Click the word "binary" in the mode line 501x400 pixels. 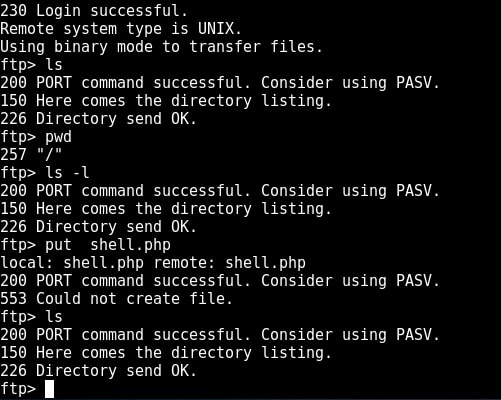[x=81, y=47]
